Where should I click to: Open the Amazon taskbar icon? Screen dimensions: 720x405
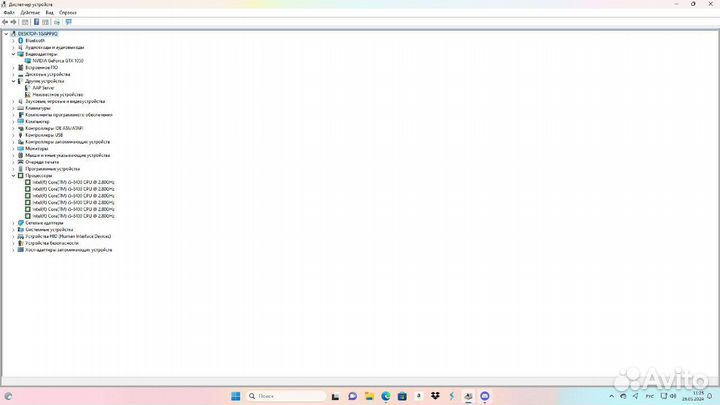coord(418,396)
